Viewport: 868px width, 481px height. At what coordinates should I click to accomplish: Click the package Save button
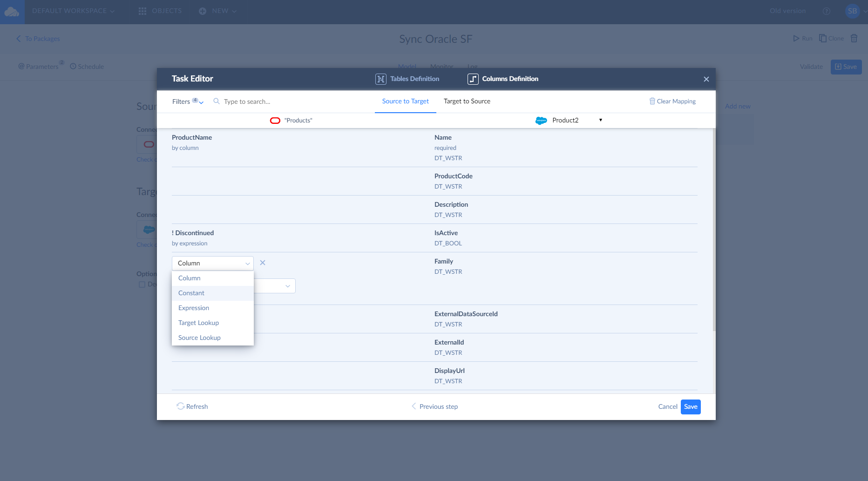pyautogui.click(x=846, y=67)
